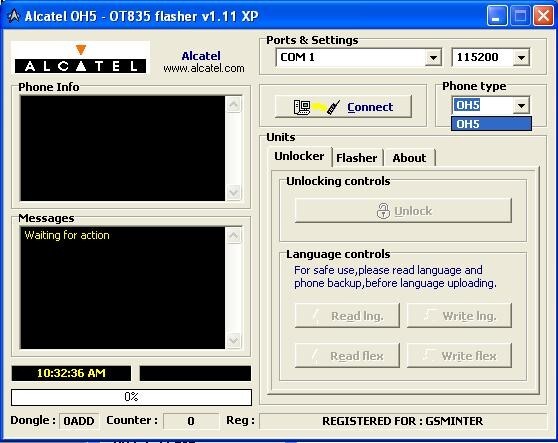This screenshot has height=443, width=558.
Task: Click the Phone Info black display area
Action: coord(123,148)
